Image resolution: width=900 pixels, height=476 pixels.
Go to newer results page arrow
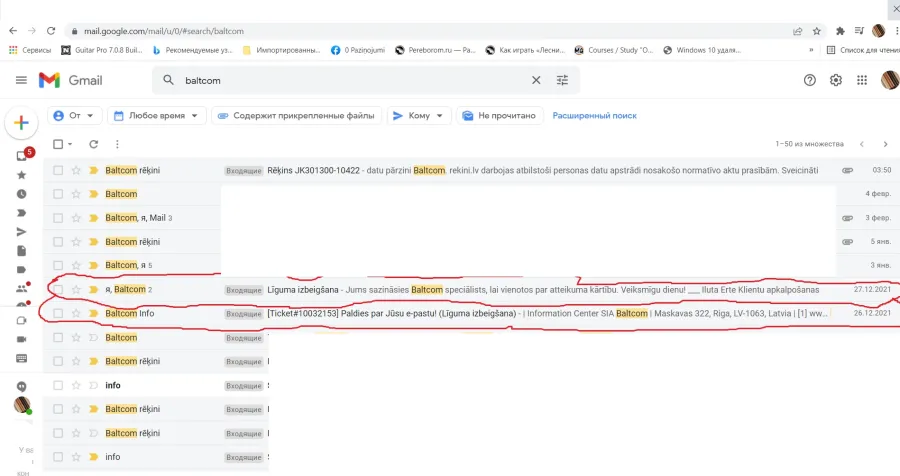[862, 144]
